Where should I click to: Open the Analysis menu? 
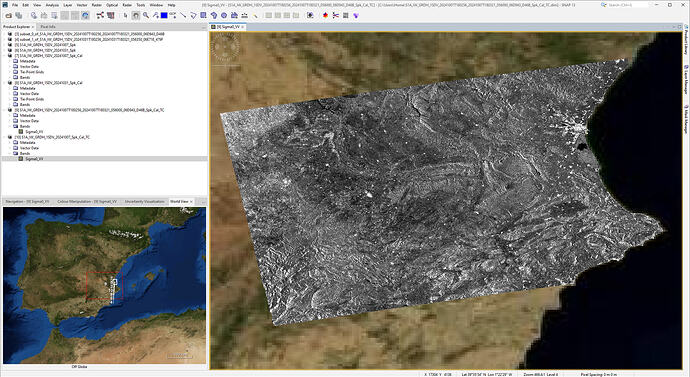52,5
